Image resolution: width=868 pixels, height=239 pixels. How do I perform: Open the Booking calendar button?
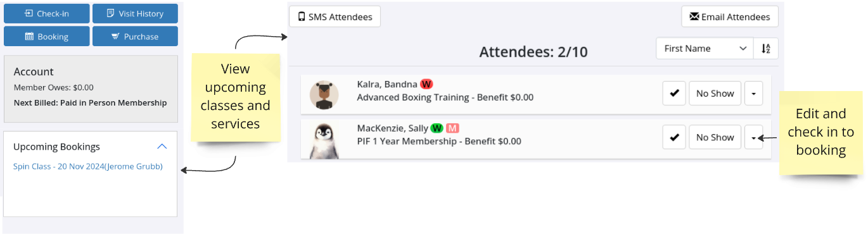point(46,37)
